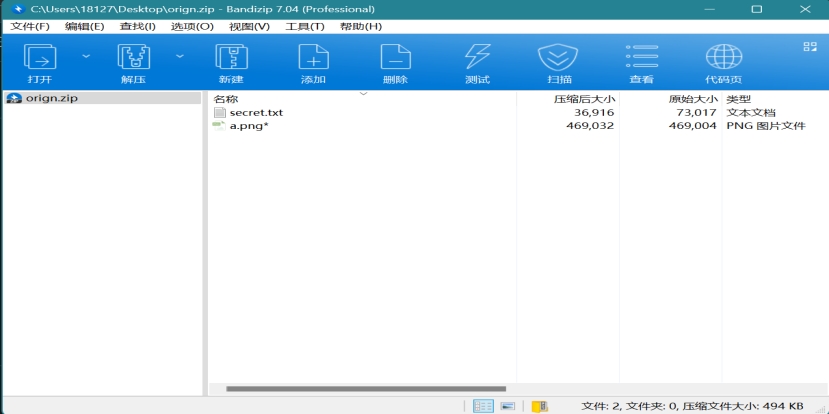Switch to details list view in status bar
This screenshot has height=414, width=829.
click(x=484, y=406)
